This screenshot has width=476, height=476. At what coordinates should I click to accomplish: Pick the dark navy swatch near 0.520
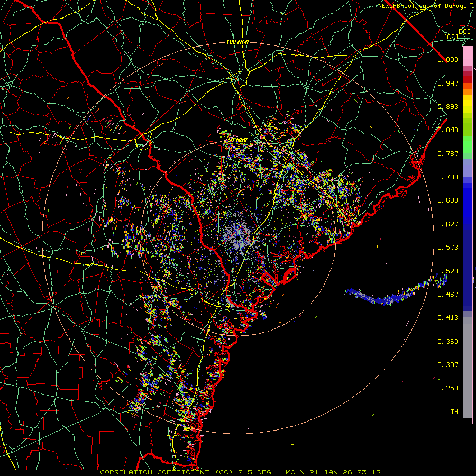(467, 270)
